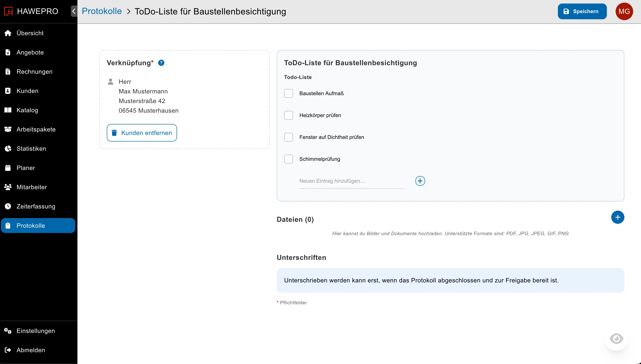This screenshot has width=641, height=364.
Task: Focus the Neuen Eintrag hinzufügen input field
Action: 351,181
